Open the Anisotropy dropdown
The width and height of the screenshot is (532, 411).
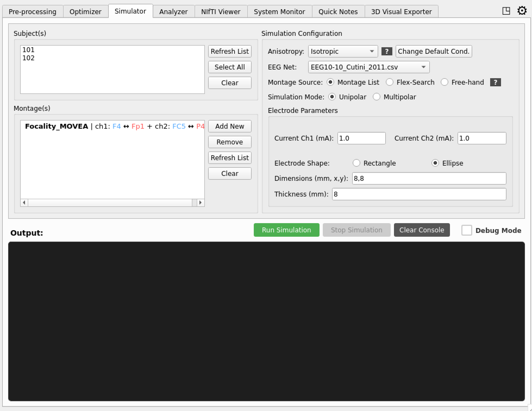[x=343, y=51]
